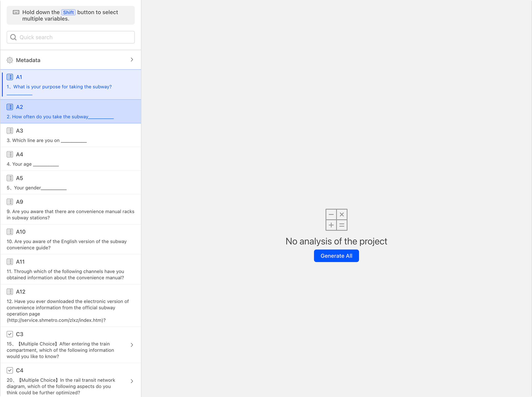Click the A2 variable label
This screenshot has height=397, width=532.
[x=19, y=107]
